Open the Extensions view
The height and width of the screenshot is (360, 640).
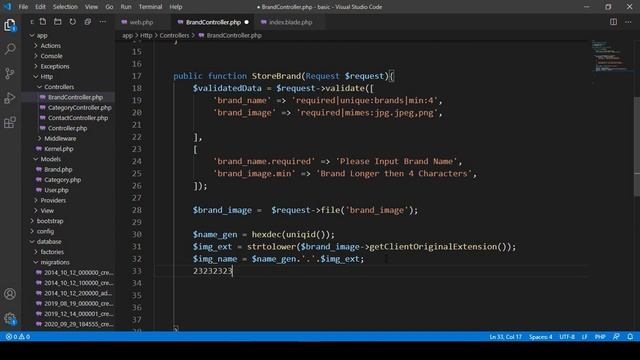(x=10, y=122)
